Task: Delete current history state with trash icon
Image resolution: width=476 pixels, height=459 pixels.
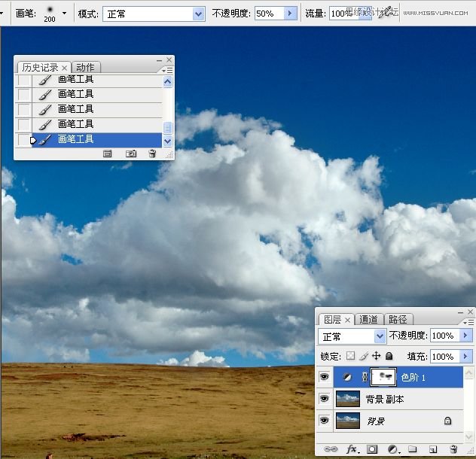Action: (x=152, y=154)
